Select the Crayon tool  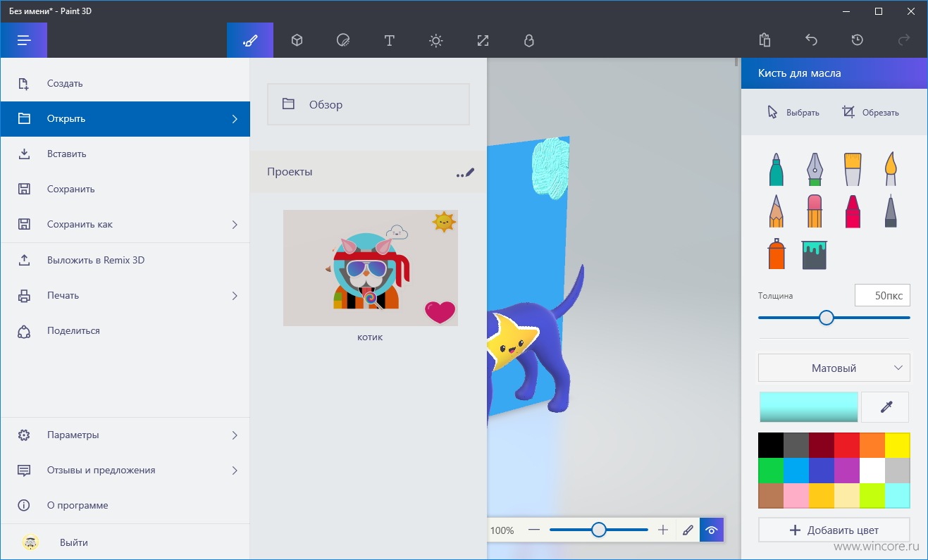pyautogui.click(x=853, y=211)
